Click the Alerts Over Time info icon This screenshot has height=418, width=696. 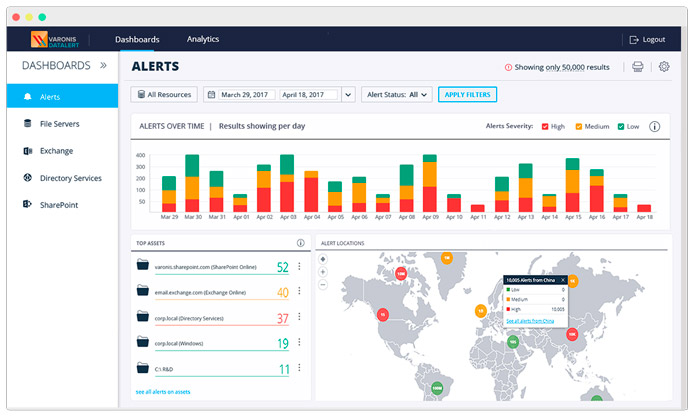654,126
